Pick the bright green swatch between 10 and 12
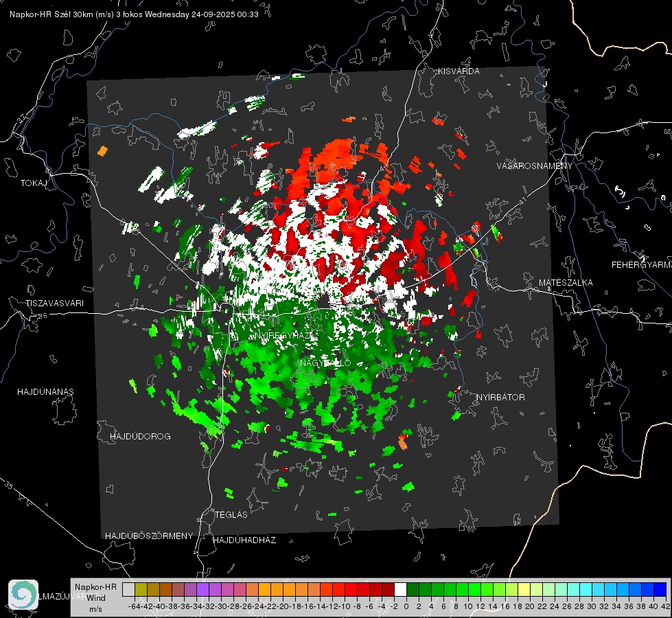Viewport: 672px width, 618px height. (x=474, y=589)
